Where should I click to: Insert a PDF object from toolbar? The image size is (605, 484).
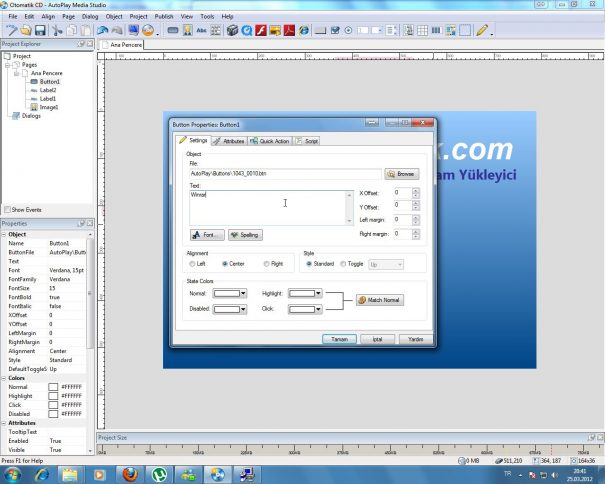(x=289, y=30)
